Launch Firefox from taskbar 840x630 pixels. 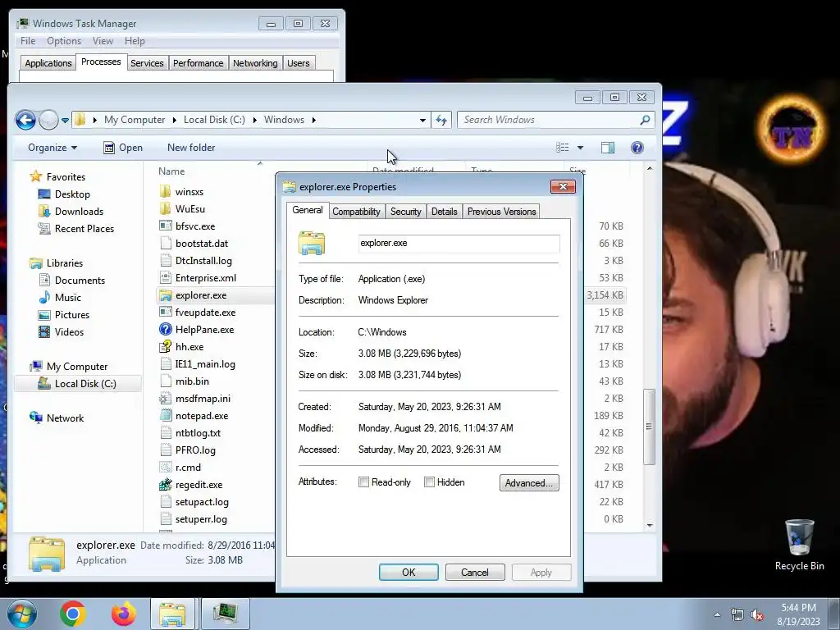click(x=123, y=614)
